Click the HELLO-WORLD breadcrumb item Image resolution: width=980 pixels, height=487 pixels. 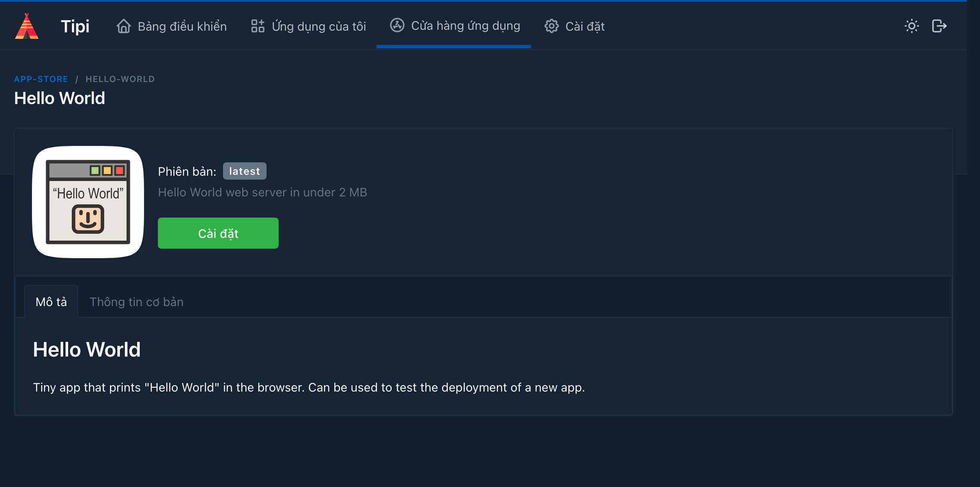point(120,79)
